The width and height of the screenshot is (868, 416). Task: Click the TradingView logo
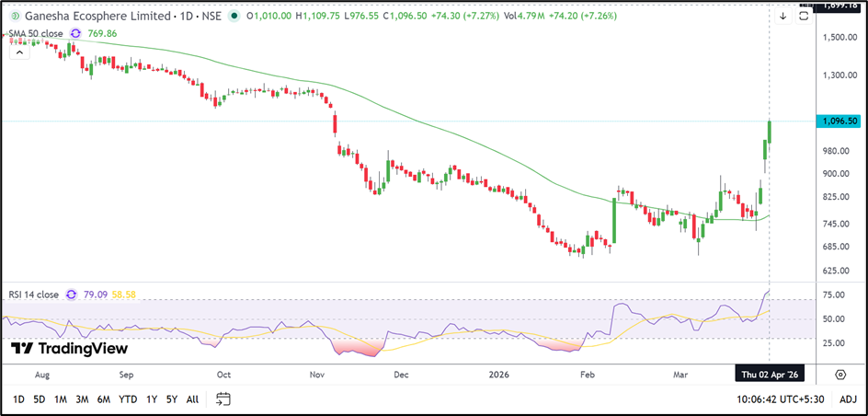[x=70, y=349]
